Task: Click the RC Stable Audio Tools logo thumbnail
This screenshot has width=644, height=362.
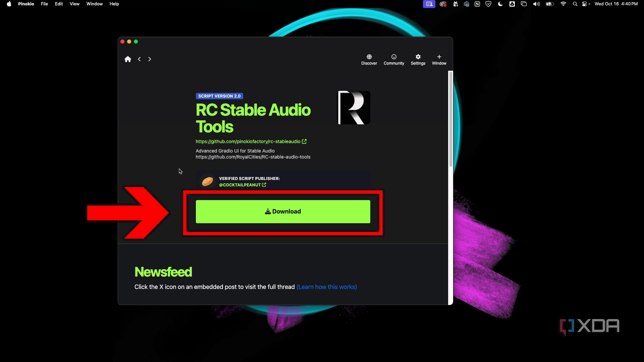Action: click(354, 108)
